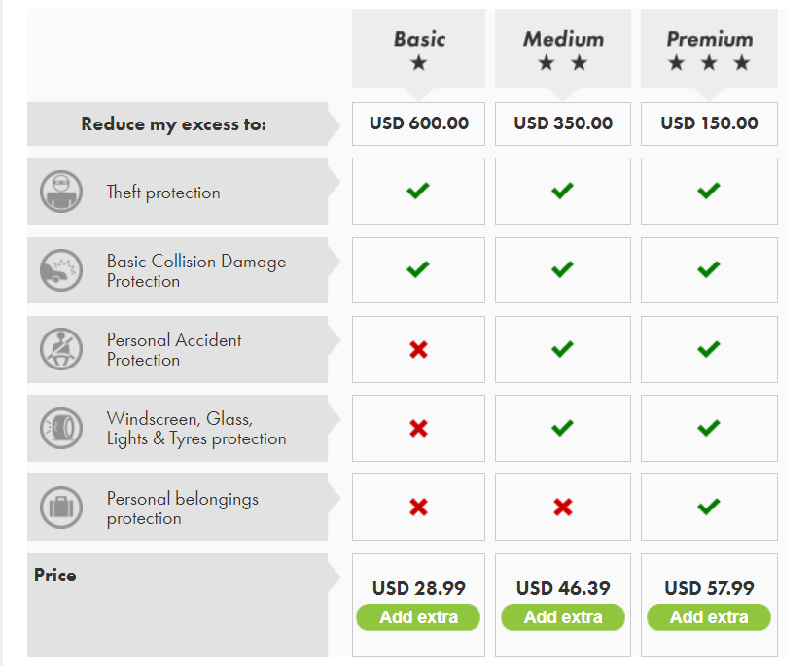Select the Basic one-star plan header
Image resolution: width=812 pixels, height=666 pixels.
click(418, 50)
